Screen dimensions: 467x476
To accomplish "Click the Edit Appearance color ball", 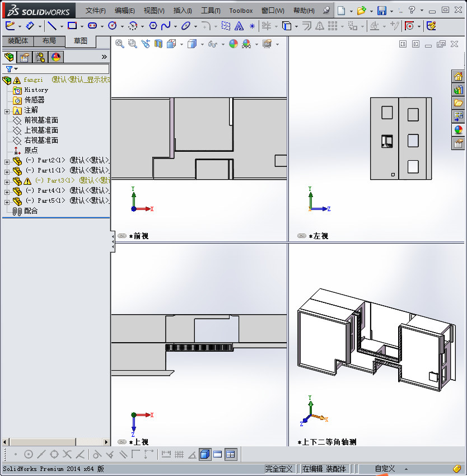I will coord(233,44).
